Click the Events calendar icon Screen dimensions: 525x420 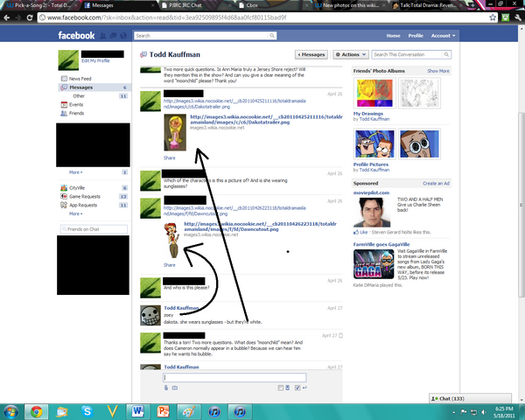point(64,105)
